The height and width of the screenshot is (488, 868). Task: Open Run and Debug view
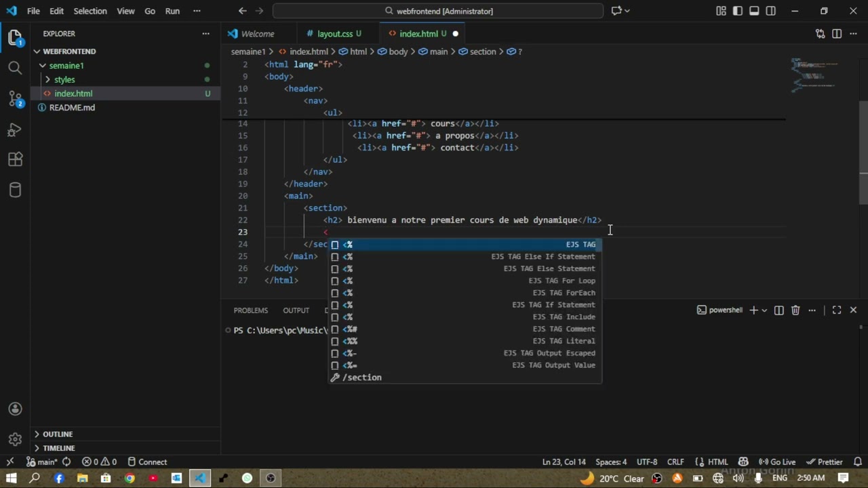coord(15,129)
